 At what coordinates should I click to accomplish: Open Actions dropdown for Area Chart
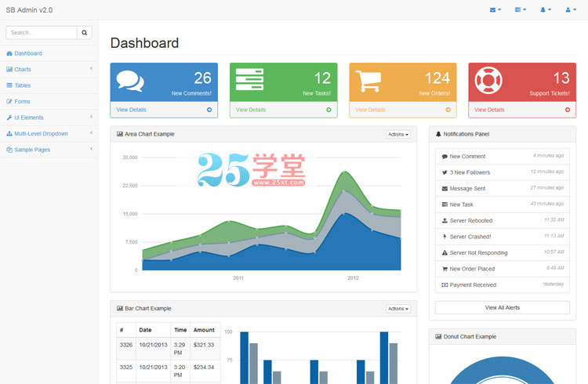tap(398, 134)
